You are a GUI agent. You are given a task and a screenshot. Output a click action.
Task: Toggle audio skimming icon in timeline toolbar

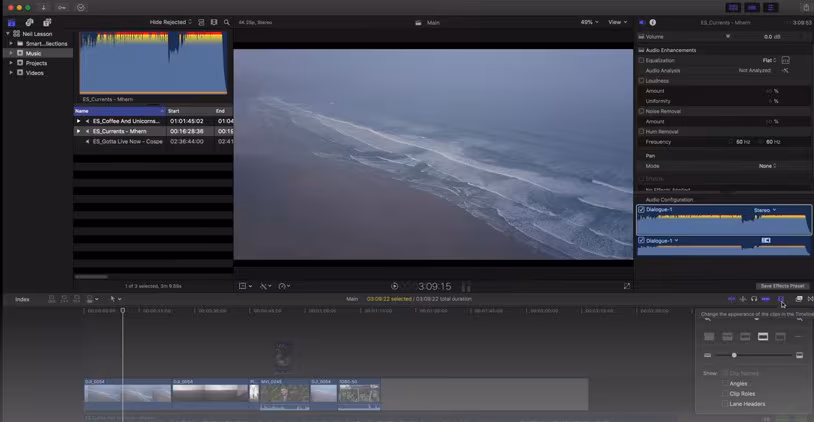[743, 299]
